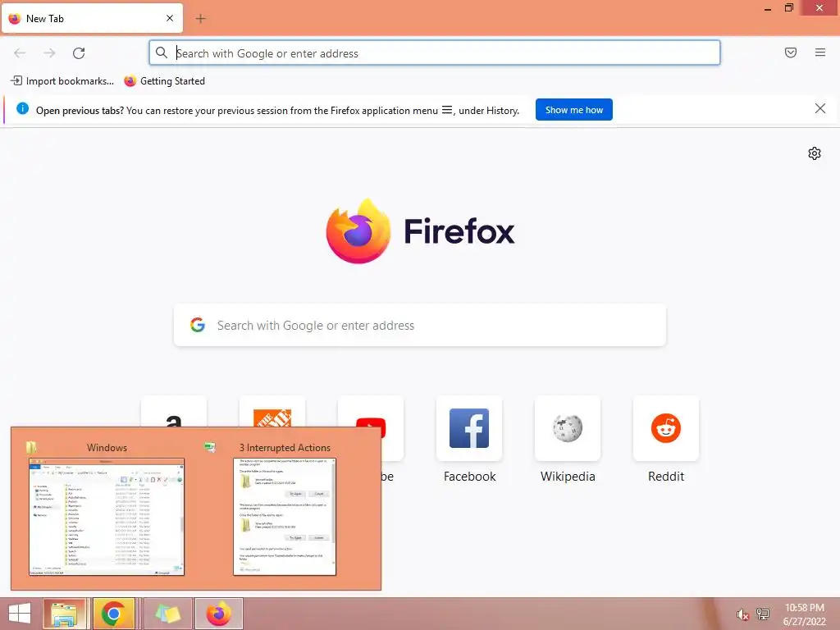Click the Wikipedia label text

tap(568, 477)
